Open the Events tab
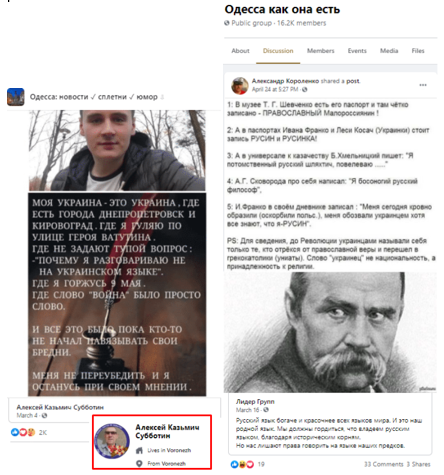 pyautogui.click(x=357, y=51)
